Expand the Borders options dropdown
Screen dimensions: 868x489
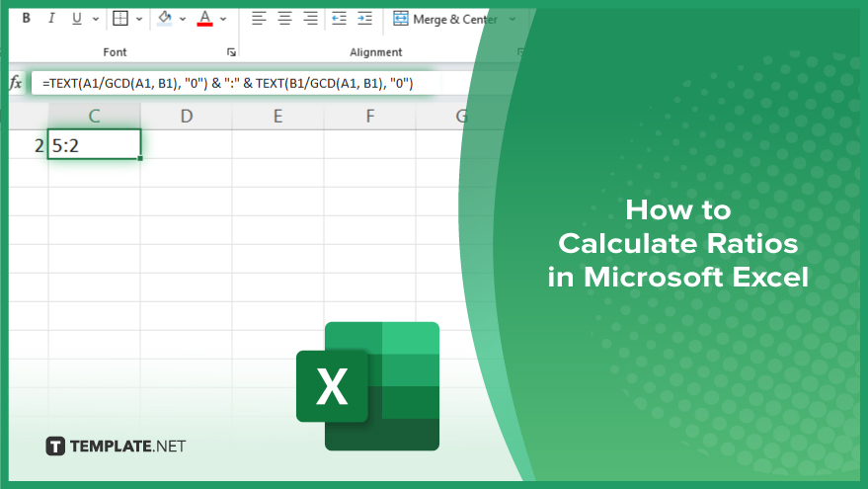point(139,19)
